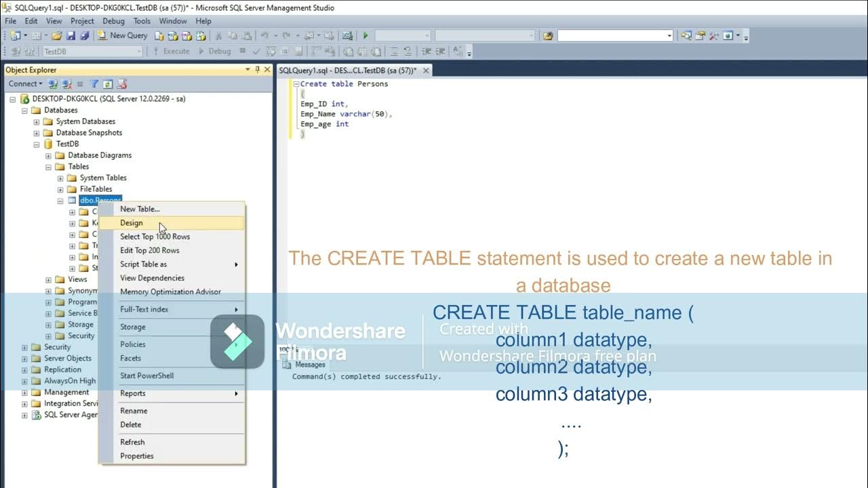Click Properties at bottom of context menu
The width and height of the screenshot is (868, 488).
pos(172,456)
